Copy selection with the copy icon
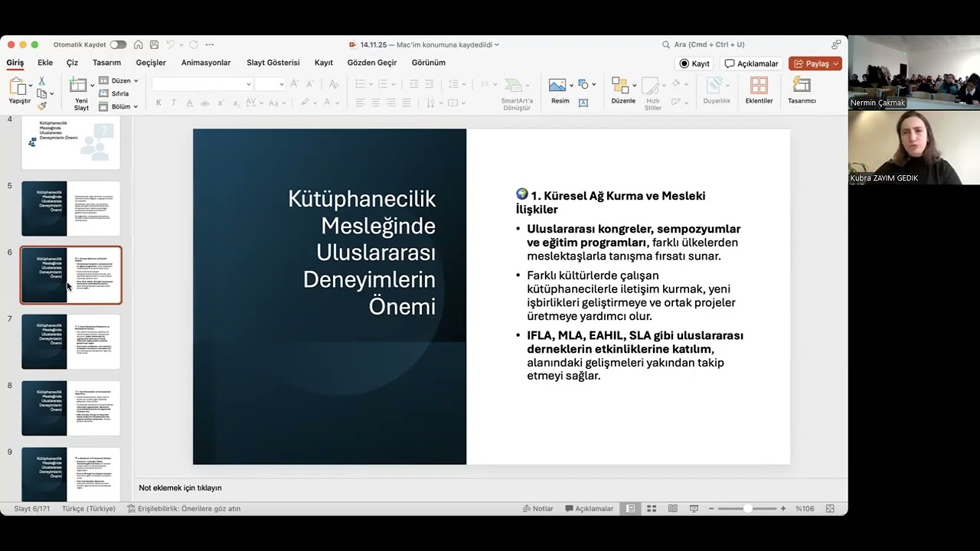 (x=42, y=93)
